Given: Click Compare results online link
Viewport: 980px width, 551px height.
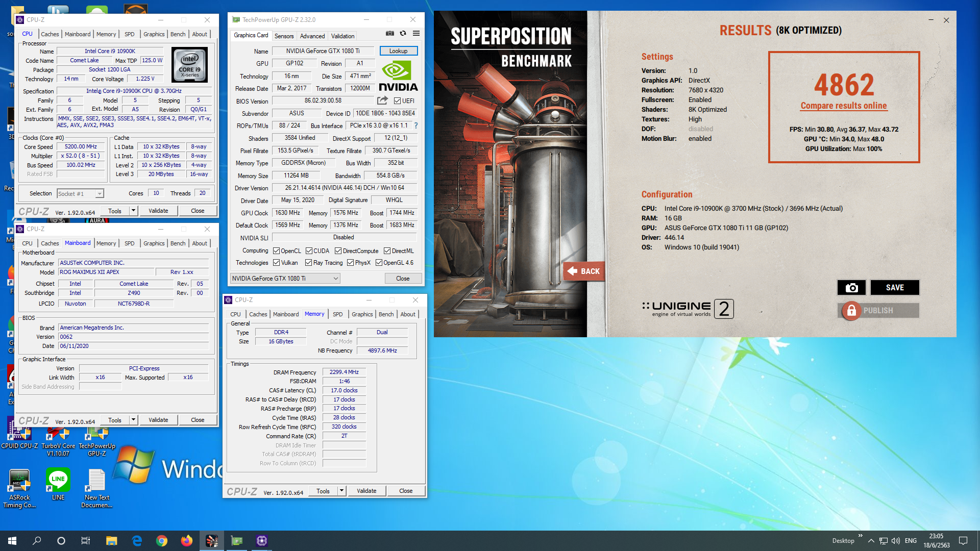Looking at the screenshot, I should point(844,106).
